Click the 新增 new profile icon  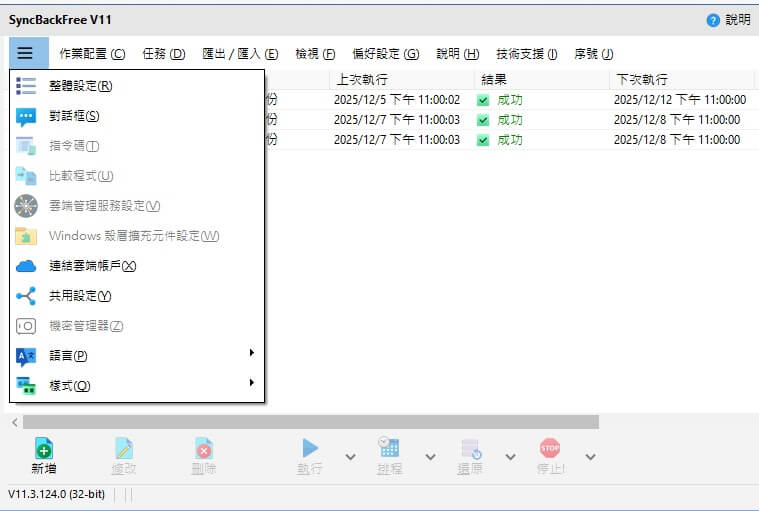coord(43,449)
